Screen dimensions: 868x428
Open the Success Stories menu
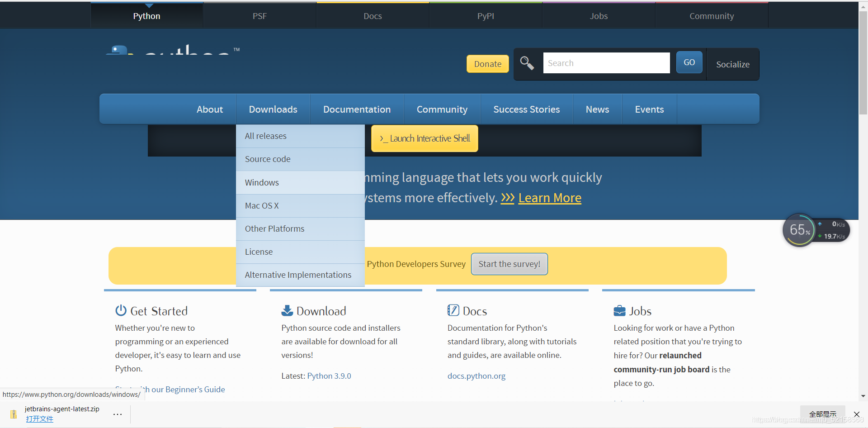click(x=527, y=109)
